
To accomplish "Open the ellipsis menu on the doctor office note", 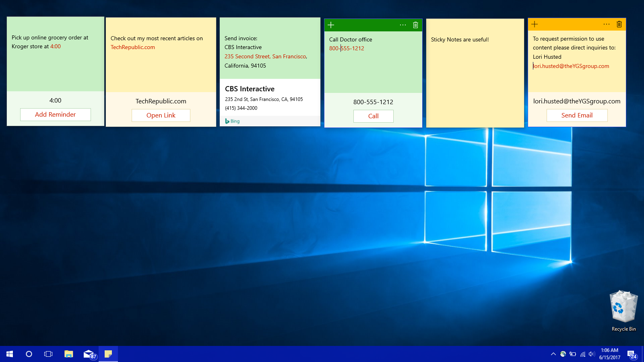I will coord(403,25).
